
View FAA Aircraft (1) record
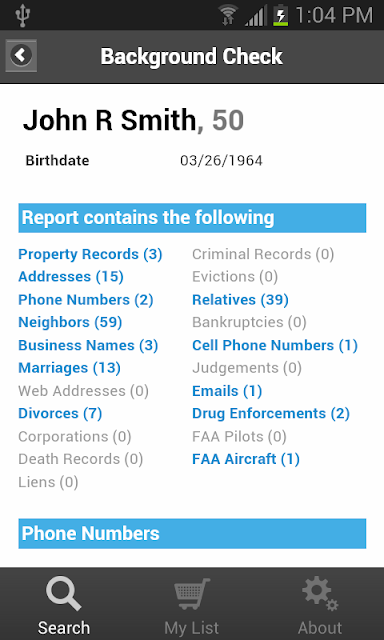point(246,459)
